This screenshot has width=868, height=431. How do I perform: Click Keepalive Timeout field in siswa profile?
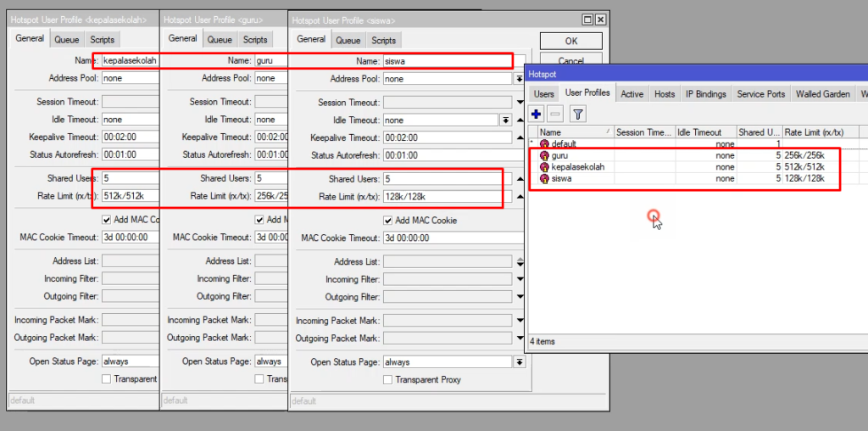pyautogui.click(x=448, y=138)
